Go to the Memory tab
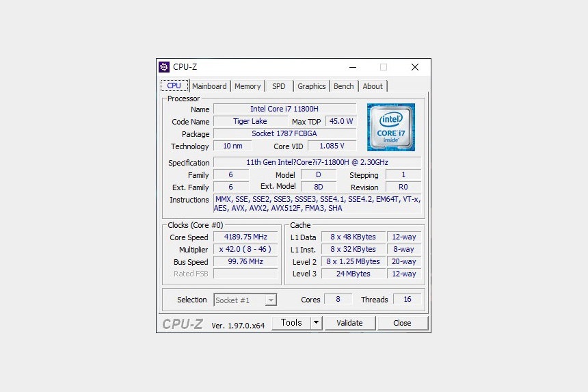Image resolution: width=588 pixels, height=392 pixels. (x=248, y=86)
